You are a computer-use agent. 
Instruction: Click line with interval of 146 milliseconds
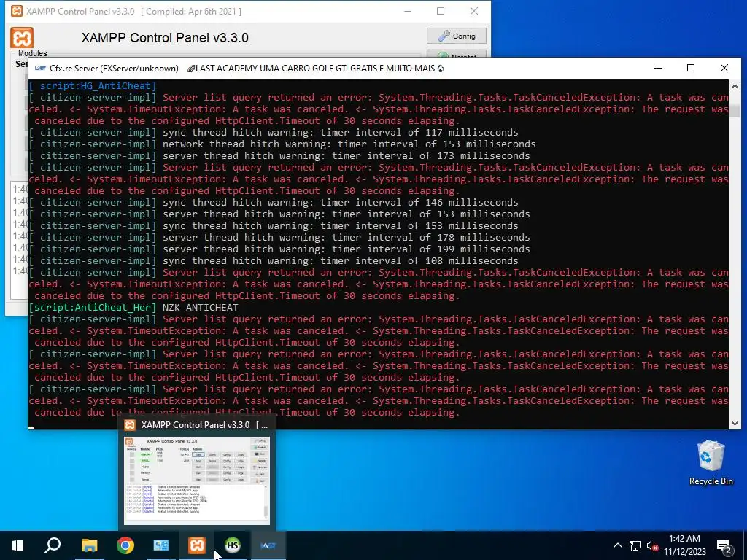274,203
